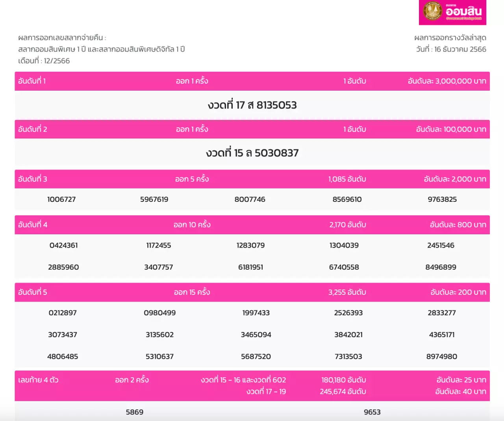Click the อันดับที่ 5 header label
This screenshot has height=421, width=504.
pyautogui.click(x=33, y=292)
